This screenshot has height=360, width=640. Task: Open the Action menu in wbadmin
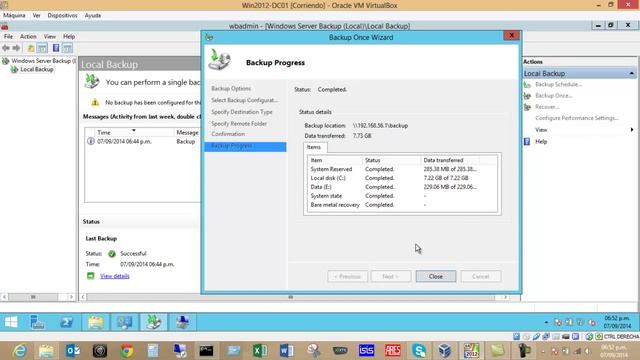click(28, 36)
